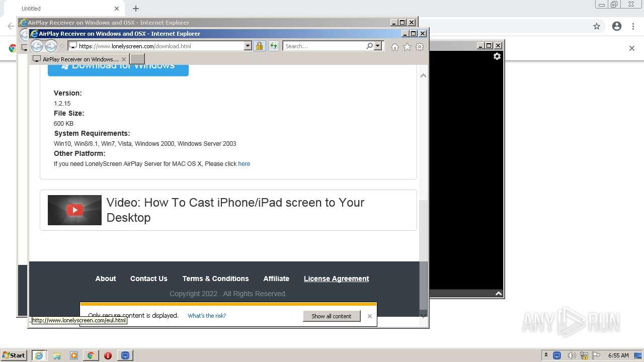Click the 6:55 AM taskbar clock
Screen dimensions: 644x362
(x=618, y=355)
